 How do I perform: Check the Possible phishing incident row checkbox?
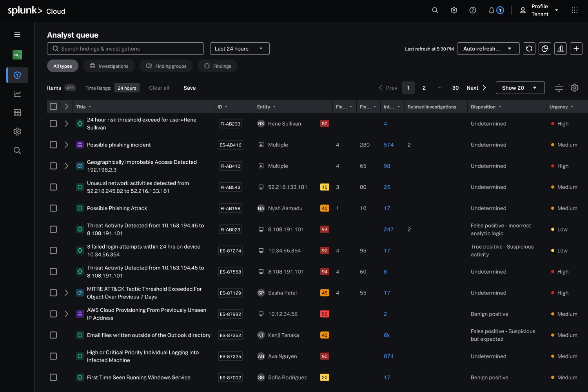tap(53, 145)
